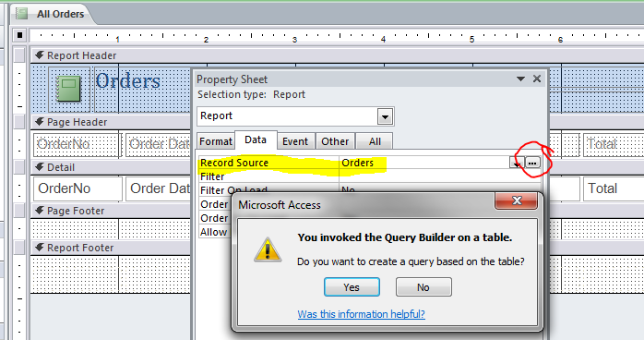Select the Detail section bar
Viewport: 644px width, 340px height.
111,167
